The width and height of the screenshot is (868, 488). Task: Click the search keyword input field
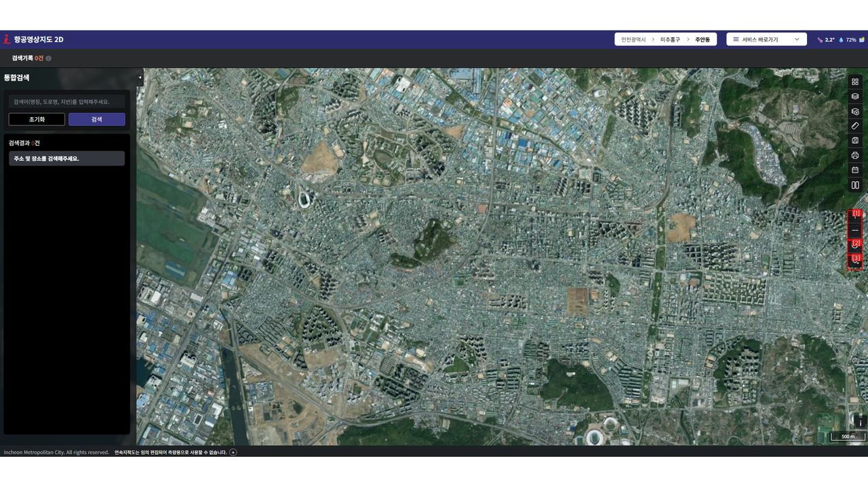[x=66, y=102]
